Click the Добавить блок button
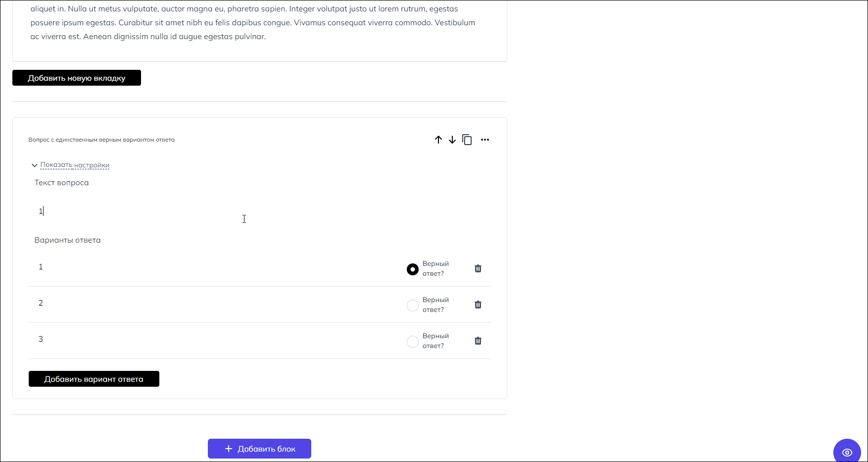This screenshot has height=462, width=868. pos(259,449)
